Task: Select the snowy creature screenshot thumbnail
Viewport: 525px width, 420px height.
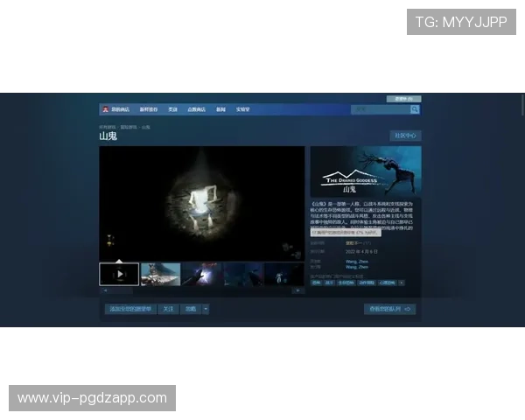Action: [x=161, y=274]
